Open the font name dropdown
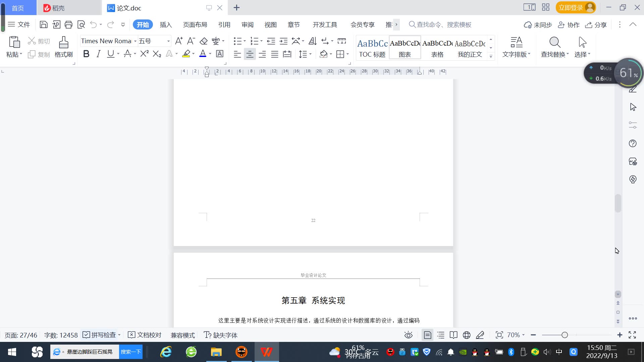Viewport: 644px width, 362px height. click(135, 41)
